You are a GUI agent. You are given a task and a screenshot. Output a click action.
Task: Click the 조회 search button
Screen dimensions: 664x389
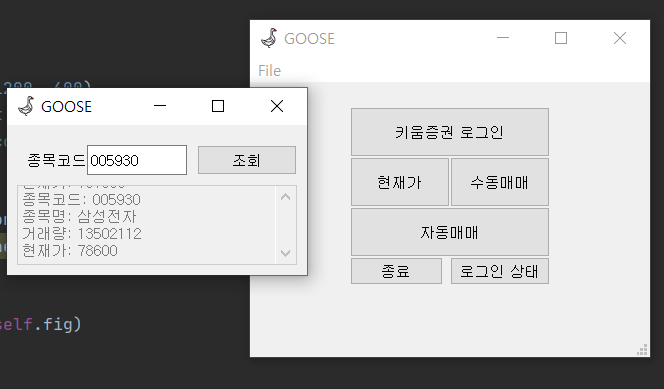pyautogui.click(x=247, y=160)
